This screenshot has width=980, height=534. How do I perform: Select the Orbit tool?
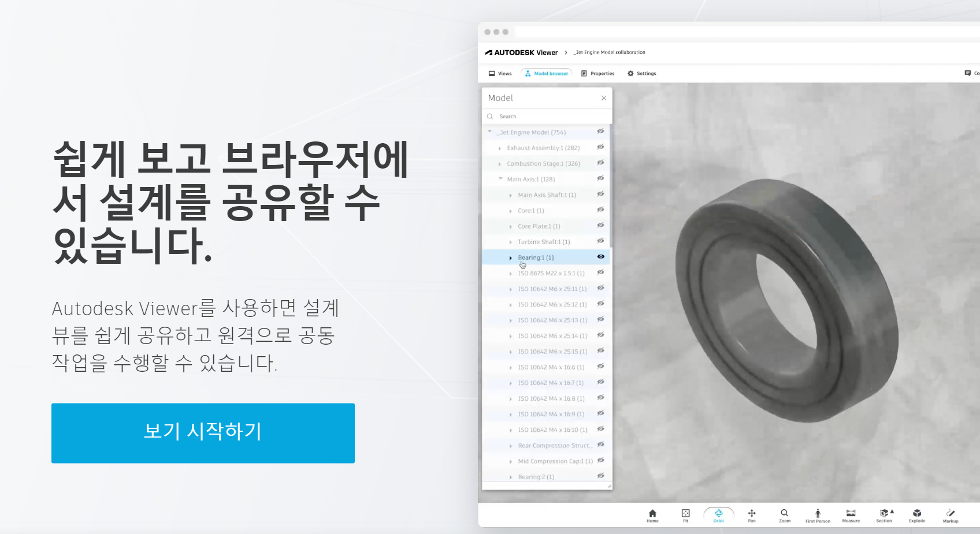[718, 514]
